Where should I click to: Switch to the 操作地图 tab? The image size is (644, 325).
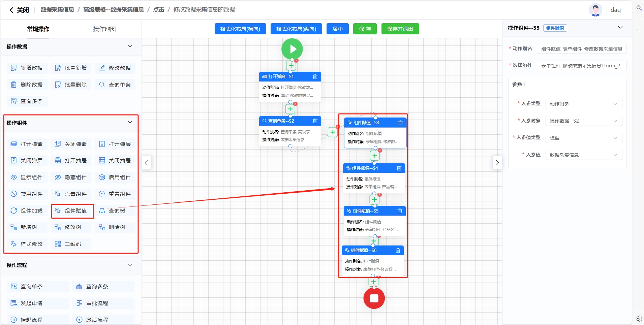click(104, 29)
